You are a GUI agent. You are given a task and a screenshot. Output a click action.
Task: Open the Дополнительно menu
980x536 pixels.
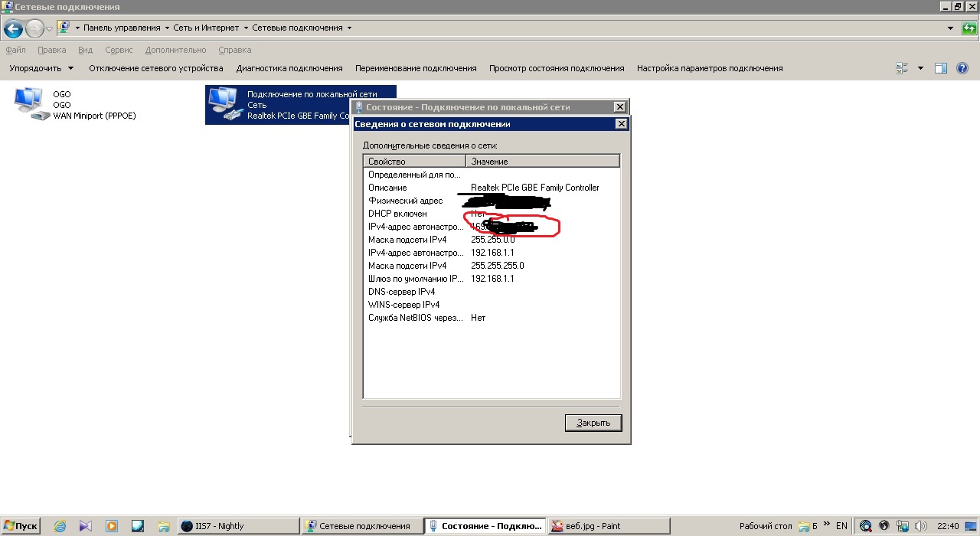pyautogui.click(x=175, y=50)
